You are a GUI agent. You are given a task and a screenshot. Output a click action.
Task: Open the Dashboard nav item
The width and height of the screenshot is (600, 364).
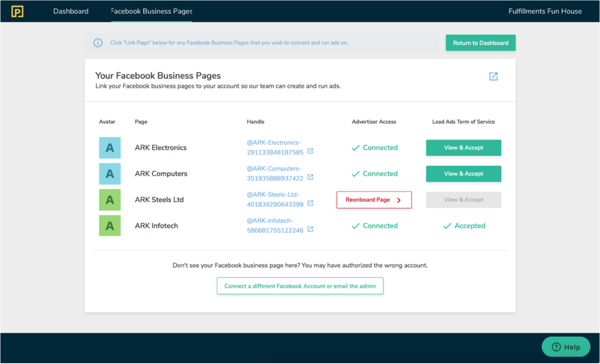(x=71, y=11)
